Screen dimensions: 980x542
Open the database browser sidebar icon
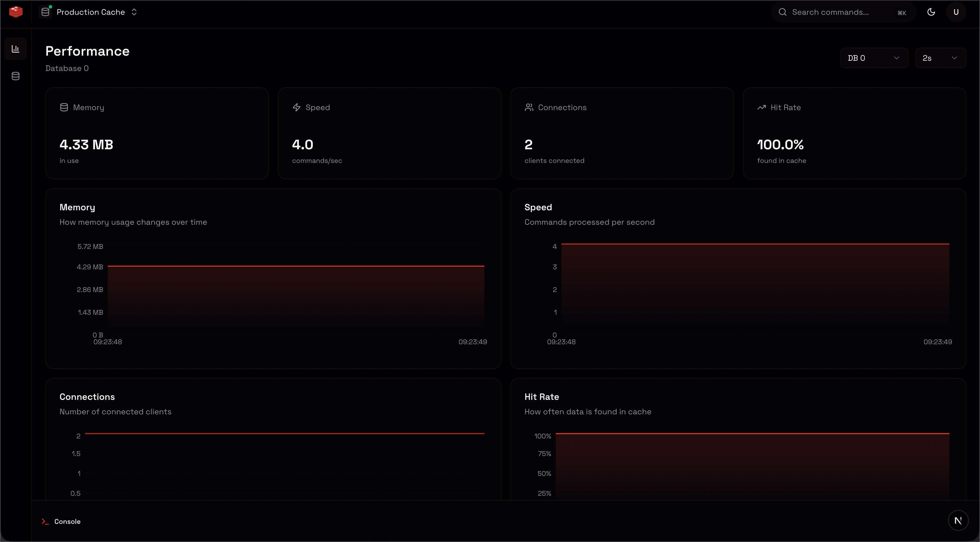tap(16, 76)
